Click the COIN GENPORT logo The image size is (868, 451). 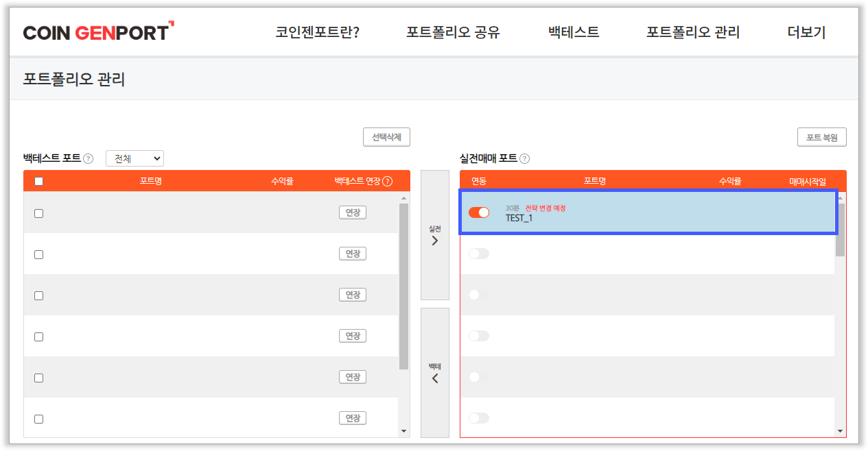coord(98,32)
